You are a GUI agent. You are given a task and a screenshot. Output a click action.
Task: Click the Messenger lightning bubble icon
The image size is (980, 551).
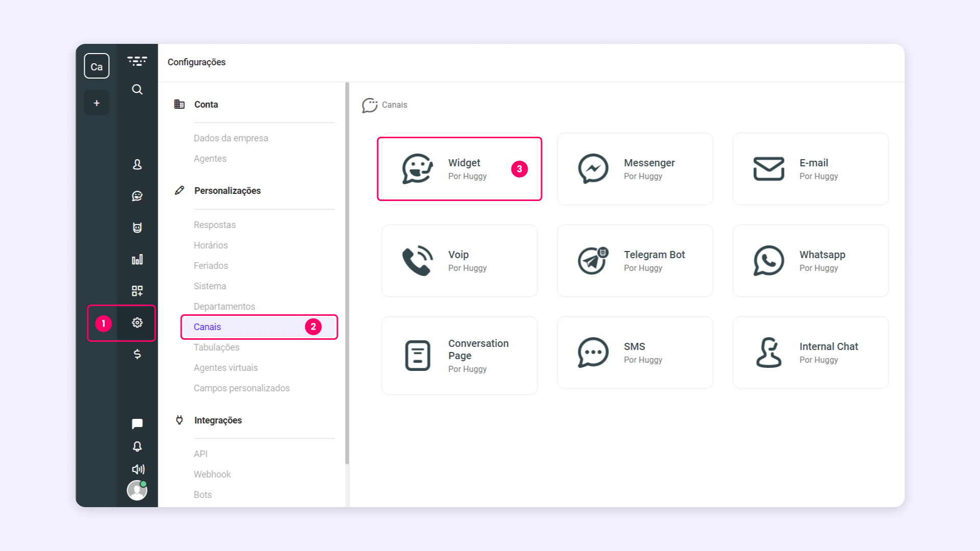pyautogui.click(x=593, y=169)
